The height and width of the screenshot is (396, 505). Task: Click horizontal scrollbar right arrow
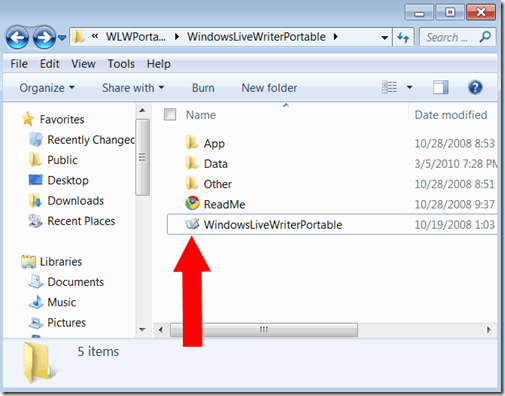coord(489,330)
